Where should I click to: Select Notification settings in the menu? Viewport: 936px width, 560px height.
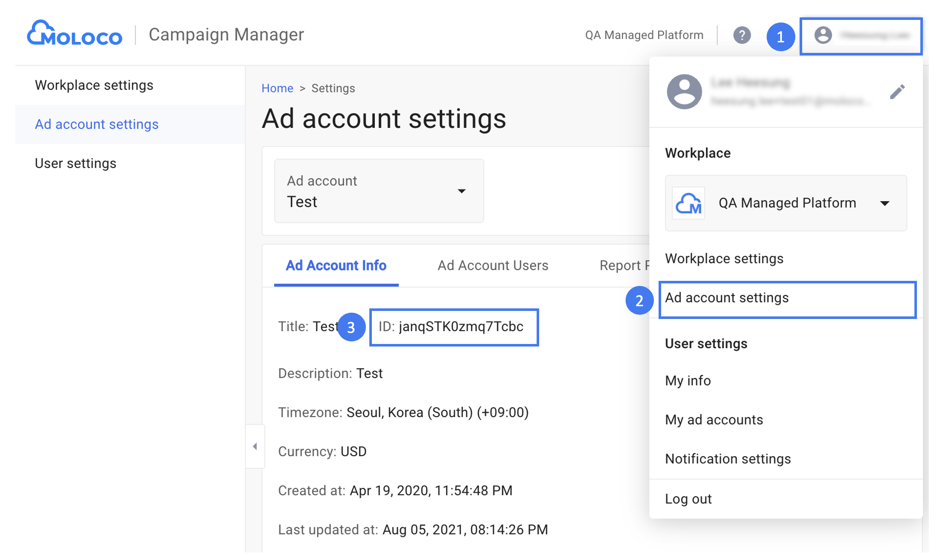coord(728,459)
